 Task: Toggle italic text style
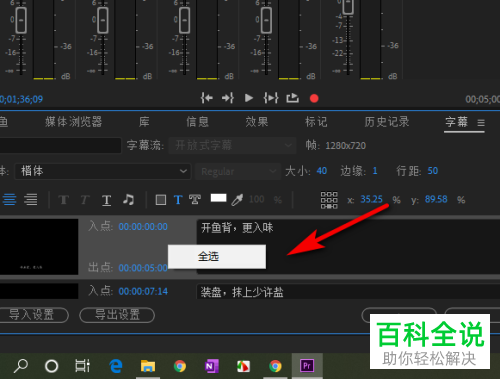[85, 200]
